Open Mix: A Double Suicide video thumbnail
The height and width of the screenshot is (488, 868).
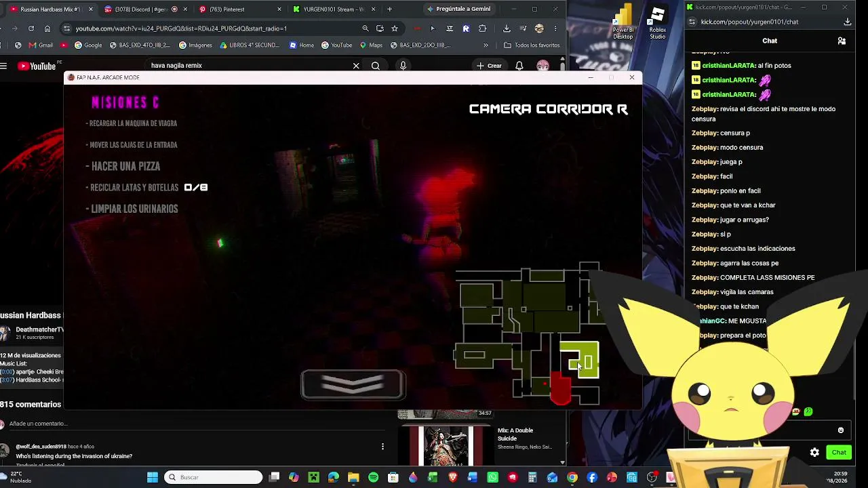coord(445,446)
